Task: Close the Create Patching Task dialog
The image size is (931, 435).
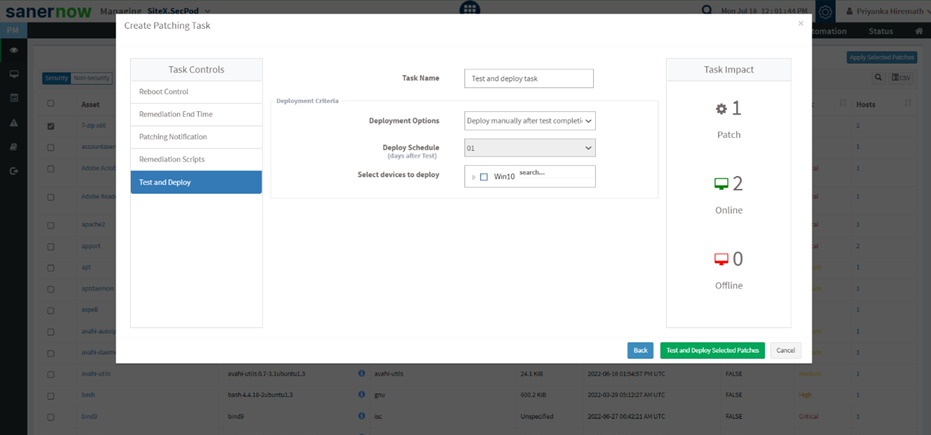Action: pos(800,24)
